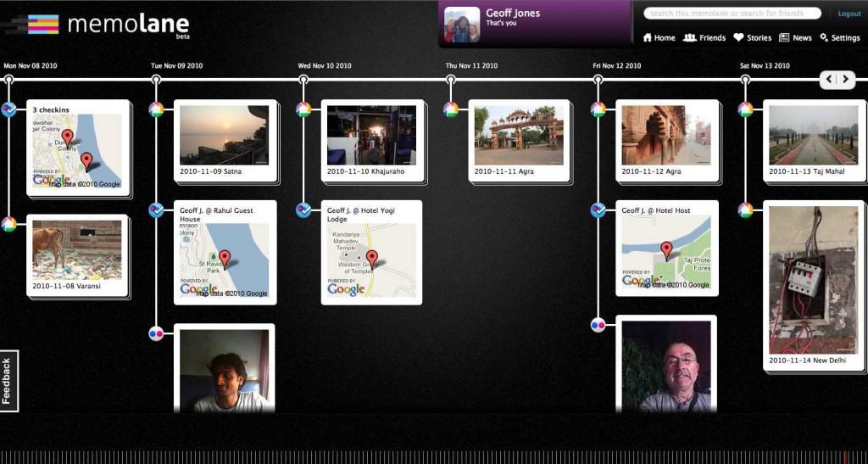Click the Picasa icon beside 2010-11-11 Agra
This screenshot has height=464, width=868.
[451, 109]
